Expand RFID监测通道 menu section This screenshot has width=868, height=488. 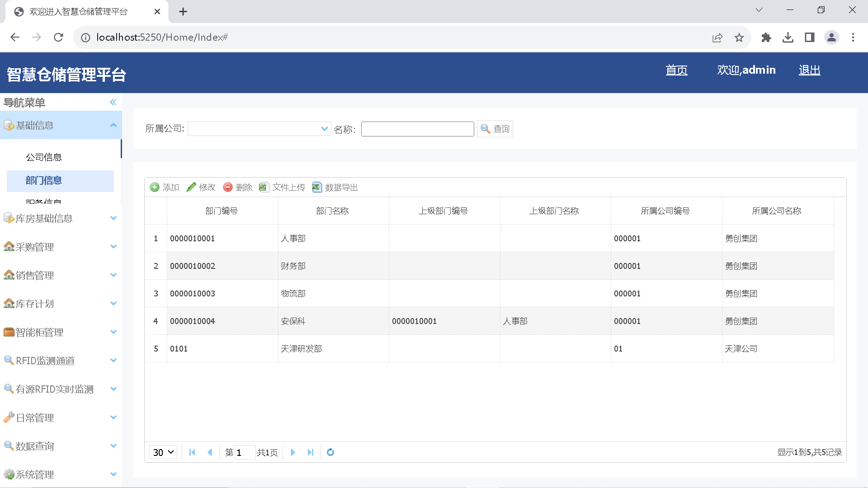click(61, 361)
